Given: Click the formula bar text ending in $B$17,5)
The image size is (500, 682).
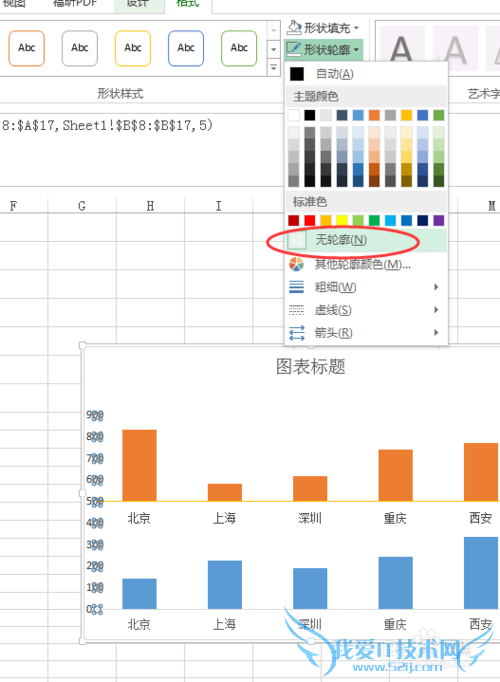Looking at the screenshot, I should click(107, 125).
